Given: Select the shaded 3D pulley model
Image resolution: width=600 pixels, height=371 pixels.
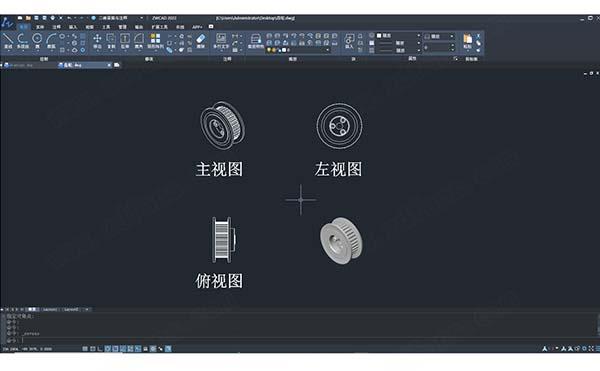Looking at the screenshot, I should click(341, 241).
